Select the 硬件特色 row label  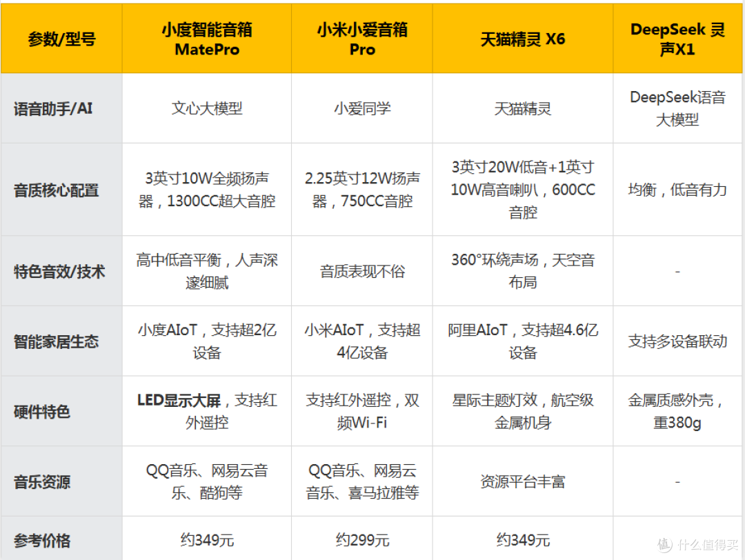point(61,411)
